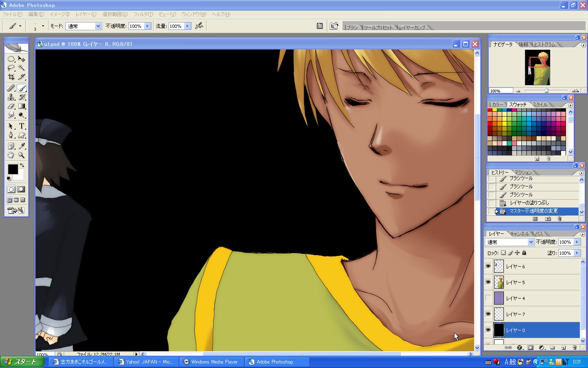Select the Custom Shape tool
The width and height of the screenshot is (588, 368).
tap(22, 135)
